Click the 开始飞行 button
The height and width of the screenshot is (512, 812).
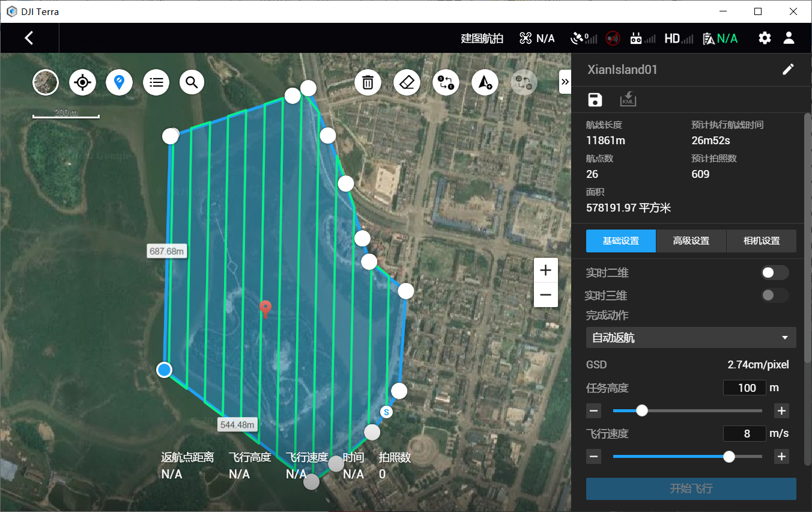pos(691,489)
